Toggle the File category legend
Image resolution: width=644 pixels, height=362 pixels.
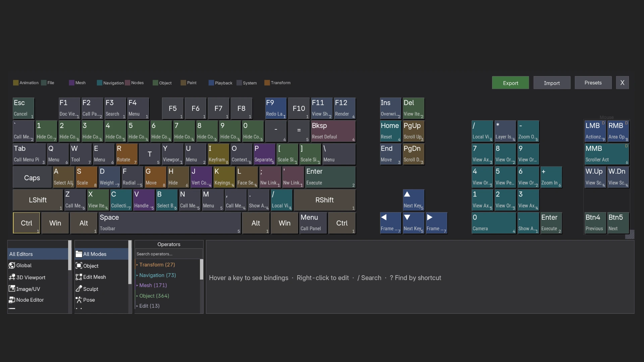click(x=48, y=83)
